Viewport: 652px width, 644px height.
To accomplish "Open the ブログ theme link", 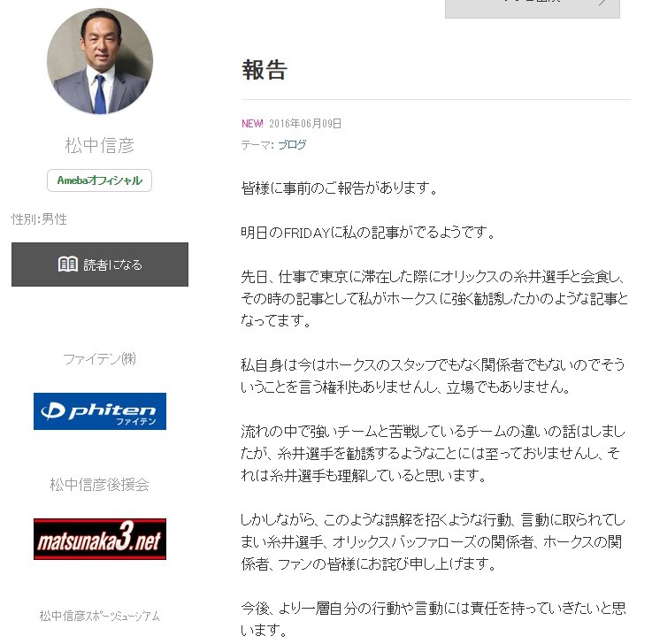I will (292, 145).
